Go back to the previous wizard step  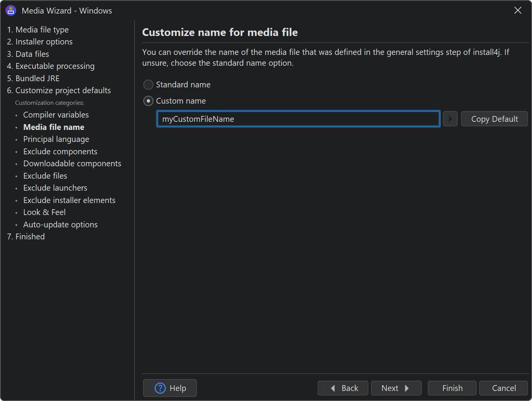[x=343, y=388]
